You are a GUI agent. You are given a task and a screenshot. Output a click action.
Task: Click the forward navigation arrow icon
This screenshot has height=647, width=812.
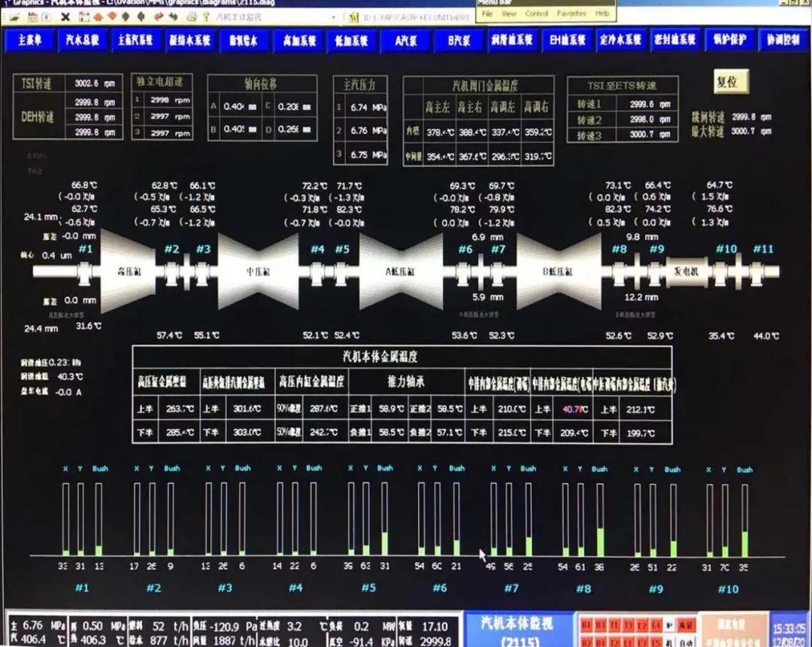[174, 17]
